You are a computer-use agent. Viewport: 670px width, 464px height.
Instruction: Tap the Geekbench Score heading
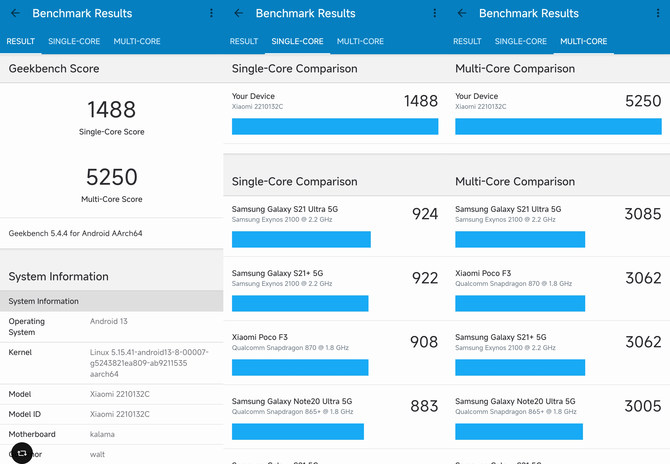pos(54,68)
